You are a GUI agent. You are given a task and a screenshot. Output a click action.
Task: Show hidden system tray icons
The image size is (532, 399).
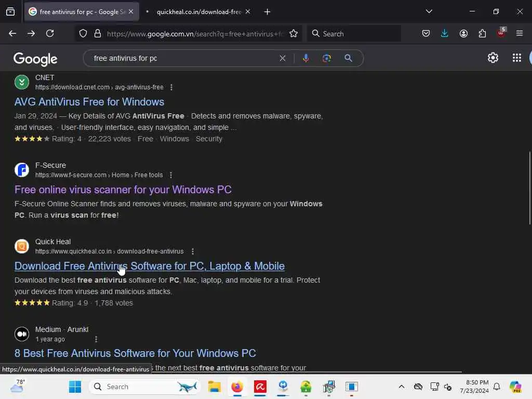[402, 387]
